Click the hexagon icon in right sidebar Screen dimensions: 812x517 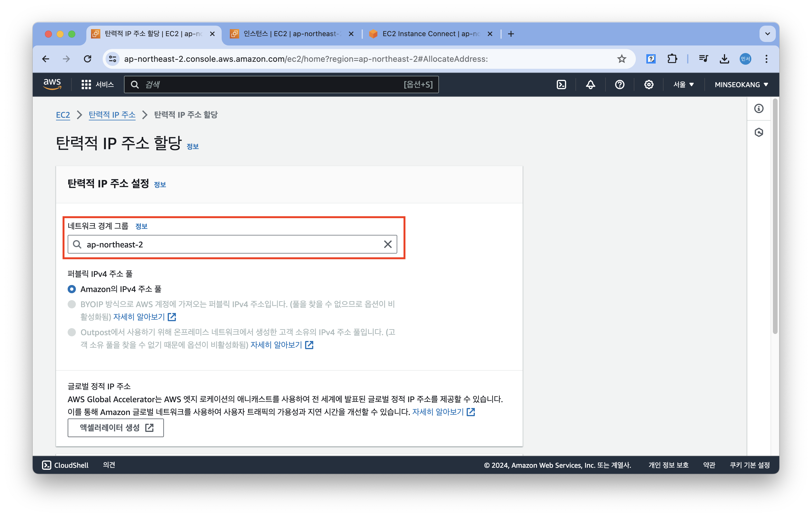pyautogui.click(x=759, y=132)
